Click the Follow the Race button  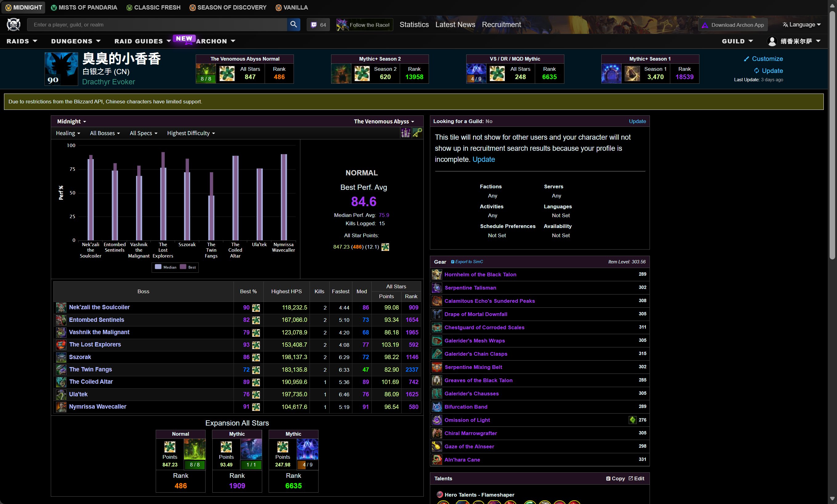tap(364, 25)
